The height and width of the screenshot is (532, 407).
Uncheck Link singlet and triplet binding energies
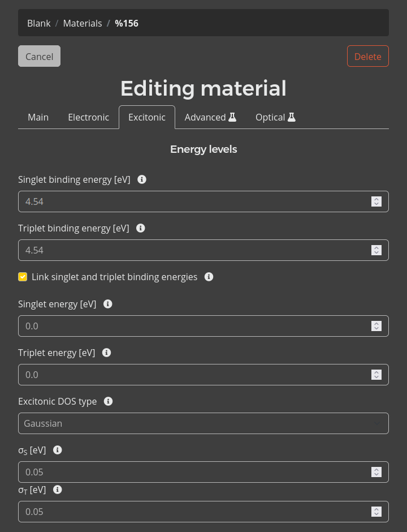click(x=23, y=277)
